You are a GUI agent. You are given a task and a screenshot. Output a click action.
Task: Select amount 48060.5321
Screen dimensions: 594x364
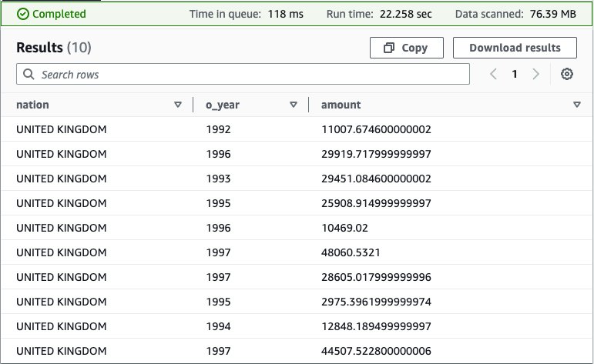pos(351,252)
